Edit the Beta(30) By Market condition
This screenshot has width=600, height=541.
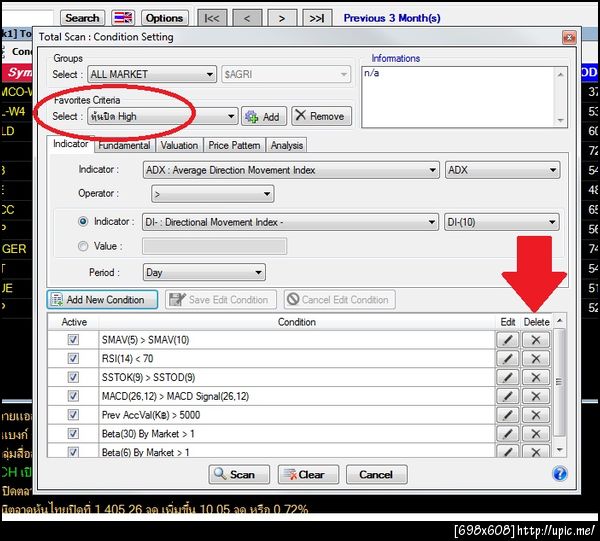click(x=507, y=433)
